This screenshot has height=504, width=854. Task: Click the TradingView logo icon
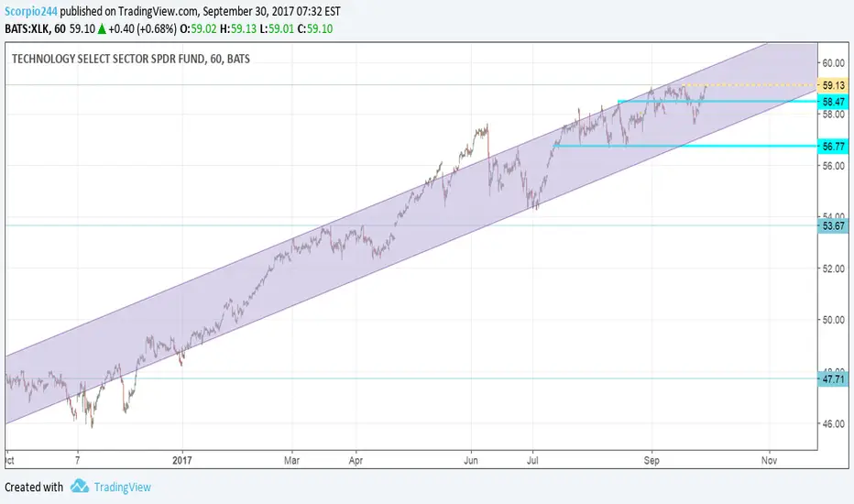point(80,486)
